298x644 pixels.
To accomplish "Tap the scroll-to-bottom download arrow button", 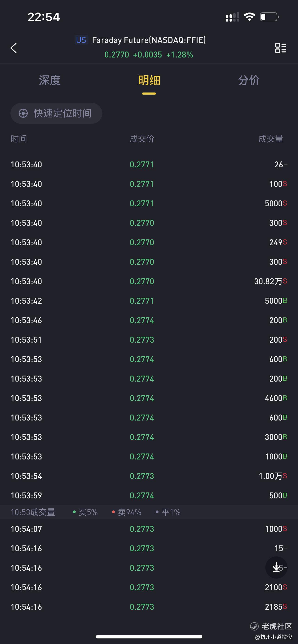I will point(276,567).
